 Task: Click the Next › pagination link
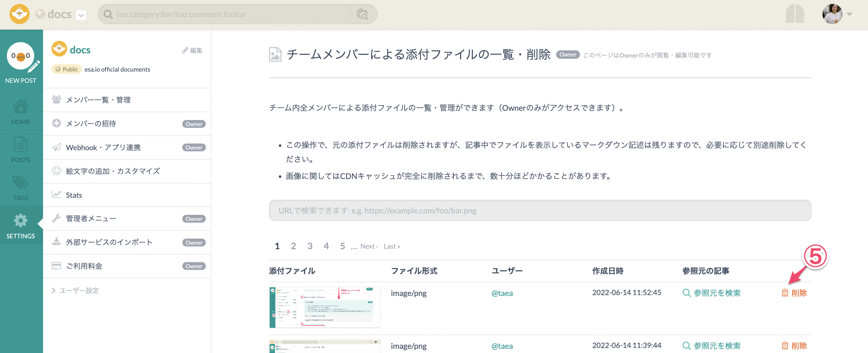(369, 246)
